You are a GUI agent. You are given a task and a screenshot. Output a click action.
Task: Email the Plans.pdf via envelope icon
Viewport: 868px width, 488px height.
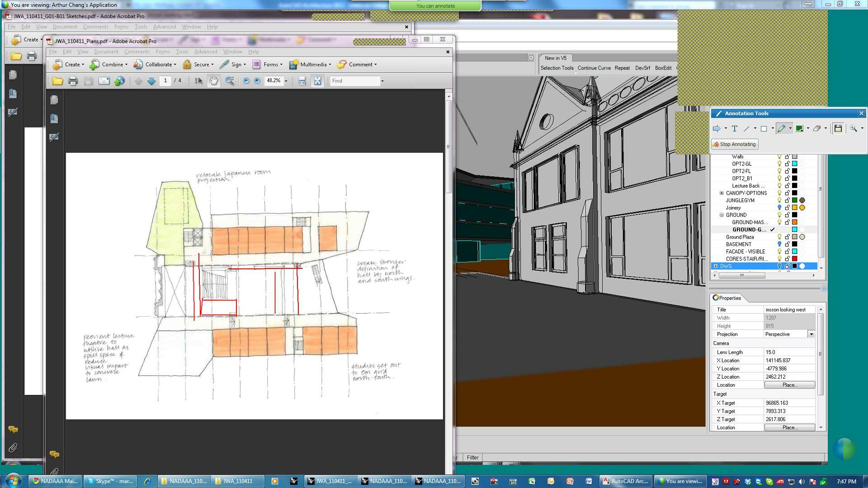pos(104,81)
